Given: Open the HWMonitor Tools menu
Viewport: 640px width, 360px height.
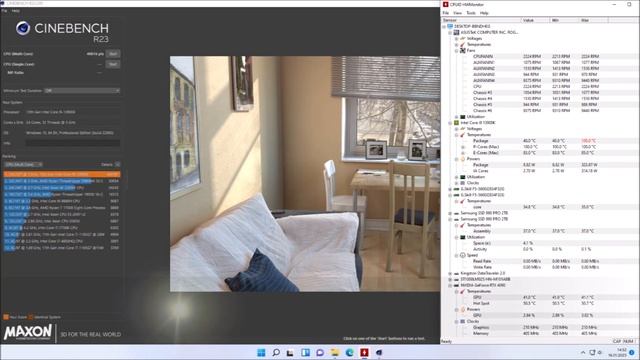Looking at the screenshot, I should (471, 13).
